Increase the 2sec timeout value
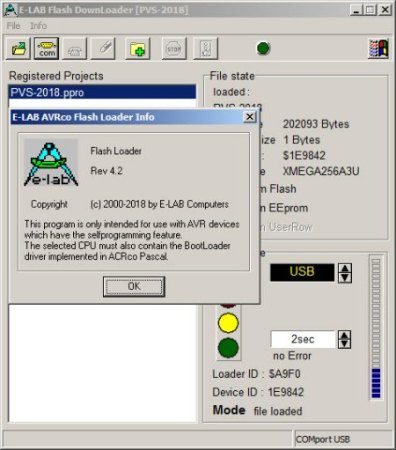 345,335
